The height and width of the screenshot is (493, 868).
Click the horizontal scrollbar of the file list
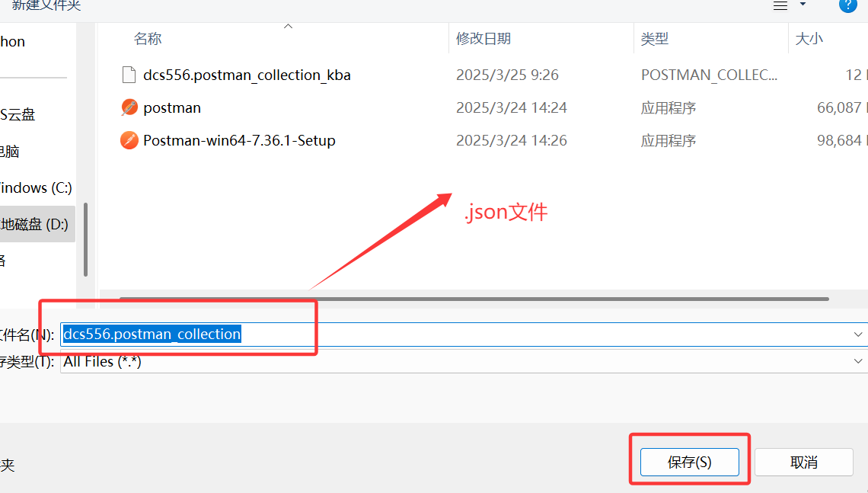coord(474,299)
